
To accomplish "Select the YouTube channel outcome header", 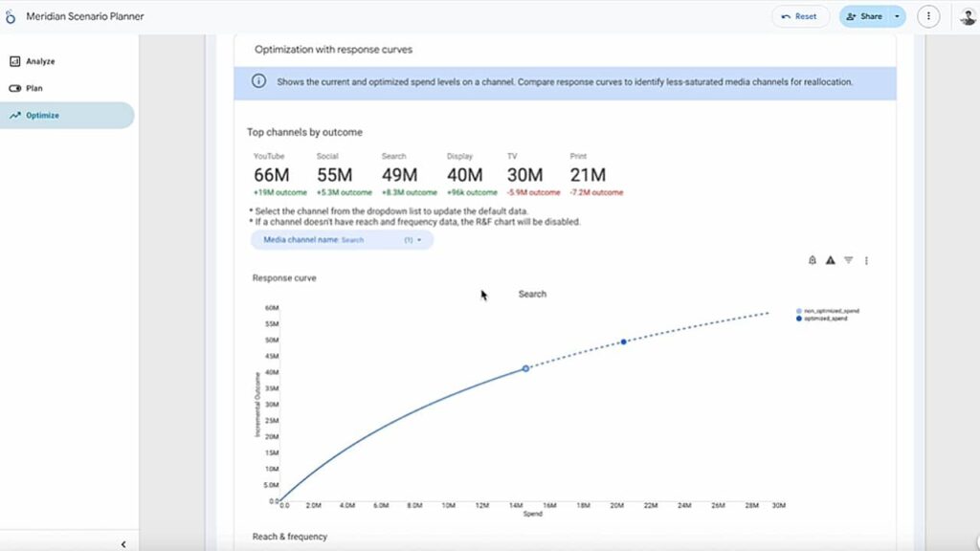I will coord(271,167).
